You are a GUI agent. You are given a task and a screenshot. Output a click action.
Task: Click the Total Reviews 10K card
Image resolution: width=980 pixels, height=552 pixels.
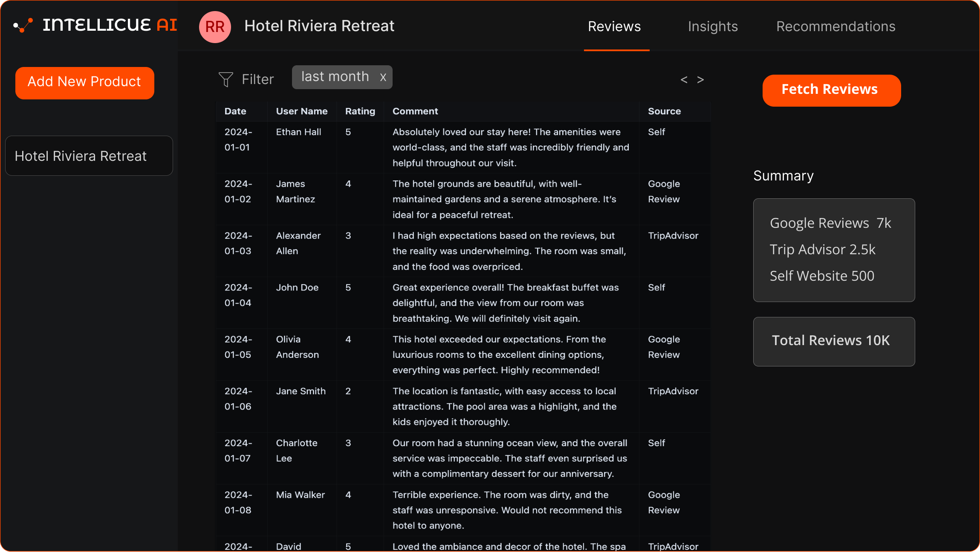tap(834, 341)
